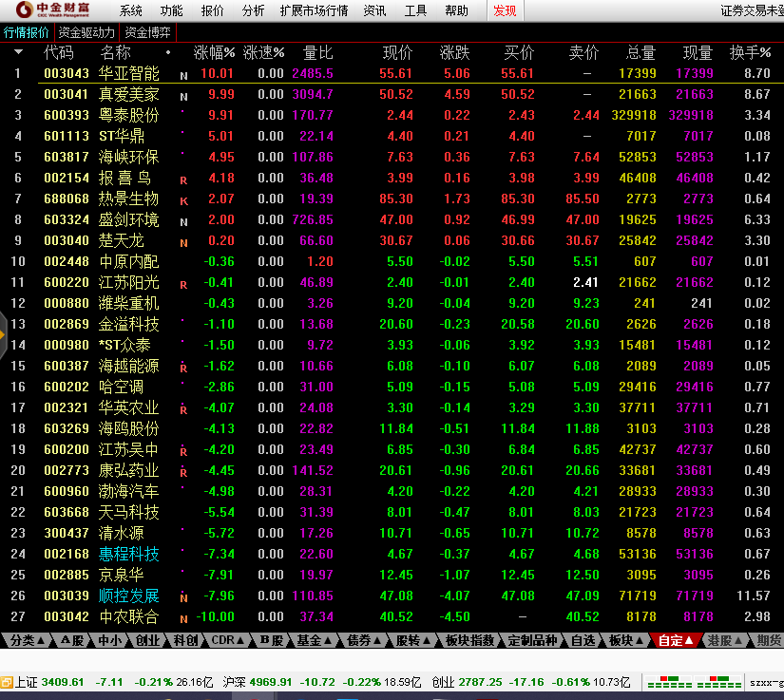The width and height of the screenshot is (784, 700).
Task: Expand the 债券 bottom tab
Action: coord(365,640)
